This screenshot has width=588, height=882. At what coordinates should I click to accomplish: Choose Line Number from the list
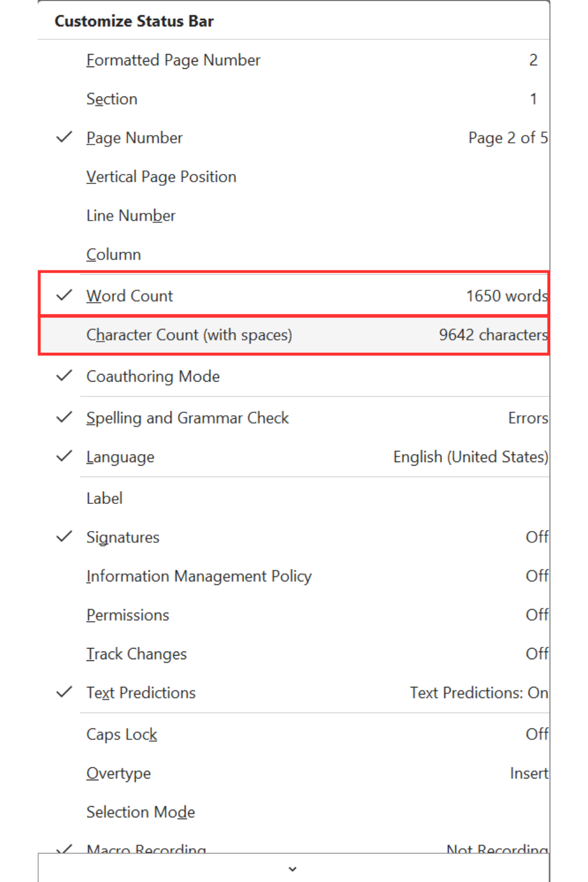(293, 215)
